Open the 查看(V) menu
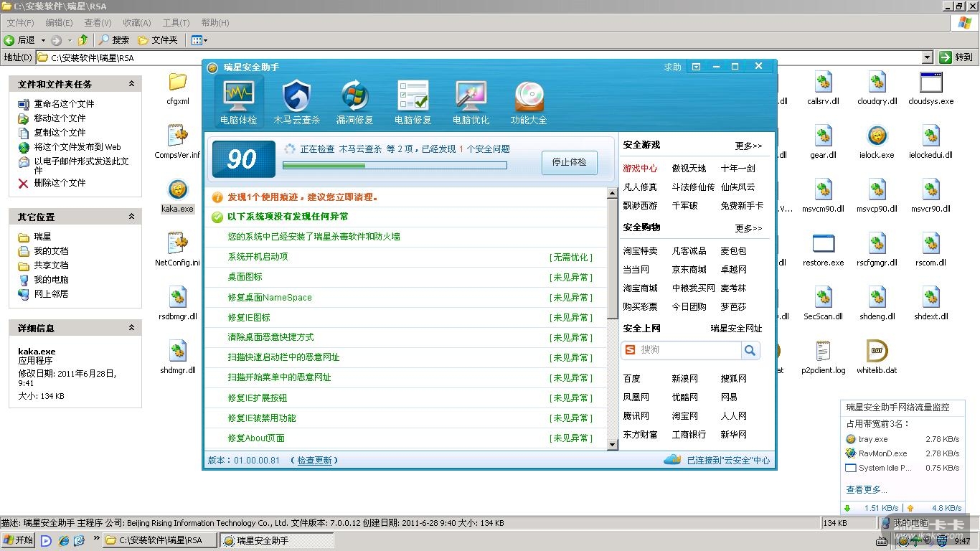This screenshot has height=551, width=980. [x=98, y=23]
